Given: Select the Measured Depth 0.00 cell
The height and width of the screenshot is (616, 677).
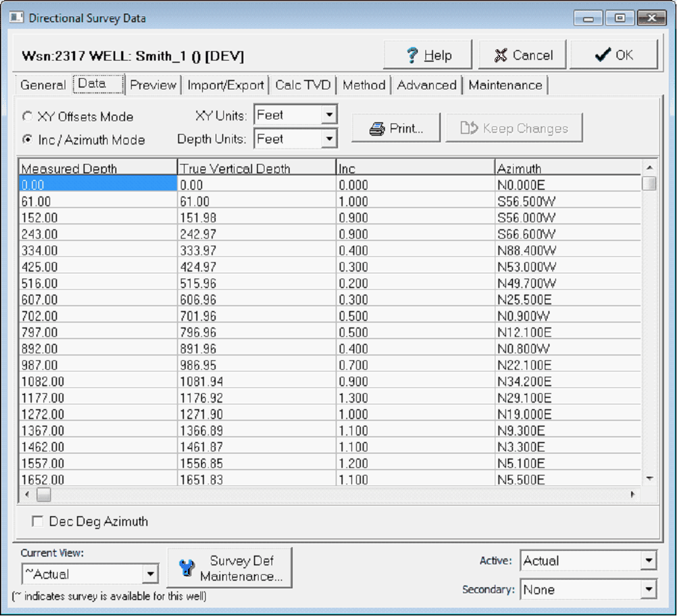Looking at the screenshot, I should 98,185.
